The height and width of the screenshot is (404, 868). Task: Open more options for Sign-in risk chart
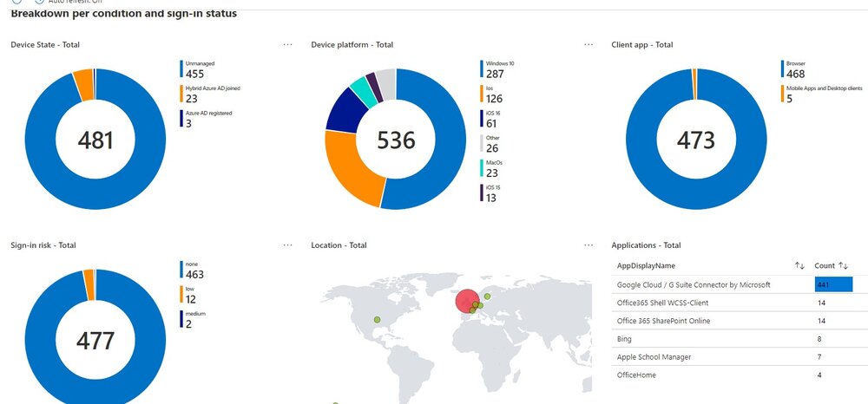click(288, 244)
